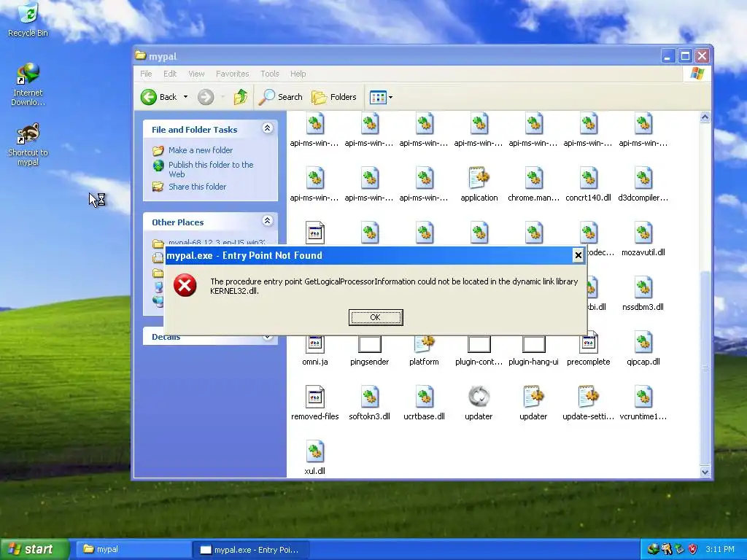This screenshot has width=747, height=560.
Task: Collapse the File and Folder Tasks panel
Action: tap(267, 128)
